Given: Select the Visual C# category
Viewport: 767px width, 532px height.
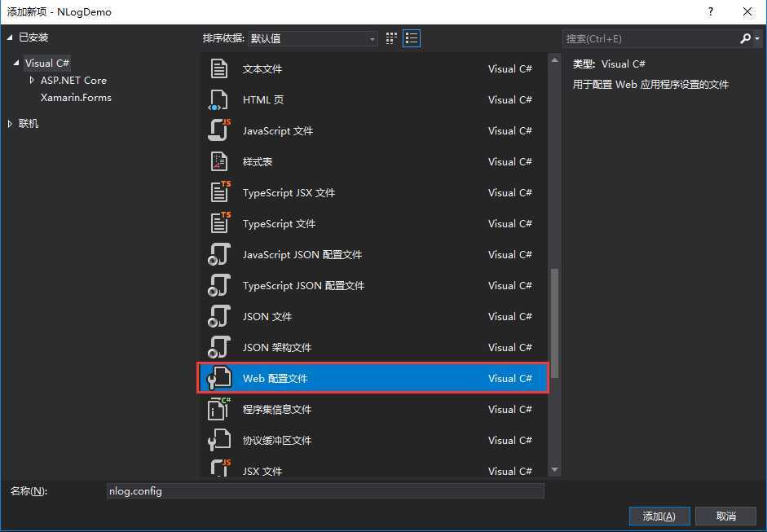Looking at the screenshot, I should (x=47, y=63).
